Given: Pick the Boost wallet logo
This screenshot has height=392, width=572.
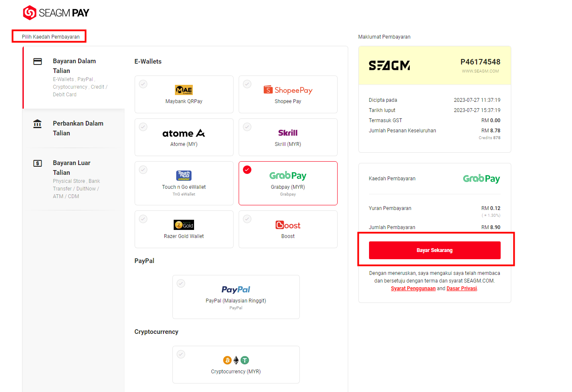Looking at the screenshot, I should pyautogui.click(x=288, y=225).
